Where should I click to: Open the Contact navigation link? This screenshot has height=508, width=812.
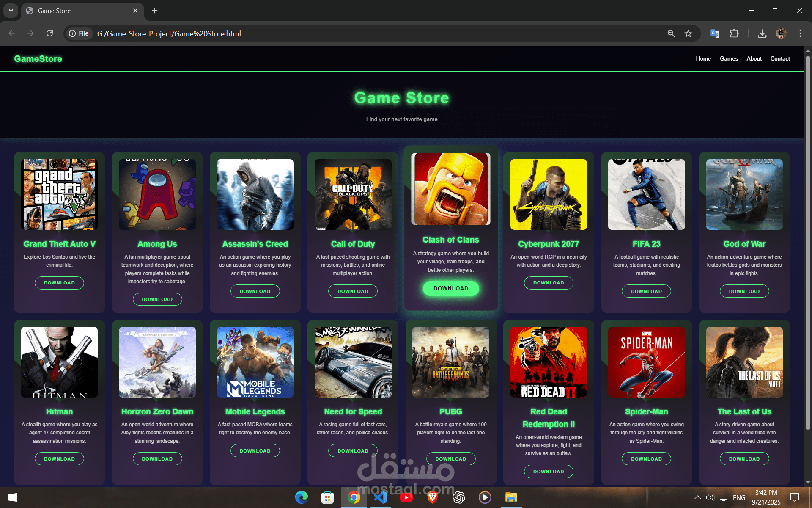point(780,58)
